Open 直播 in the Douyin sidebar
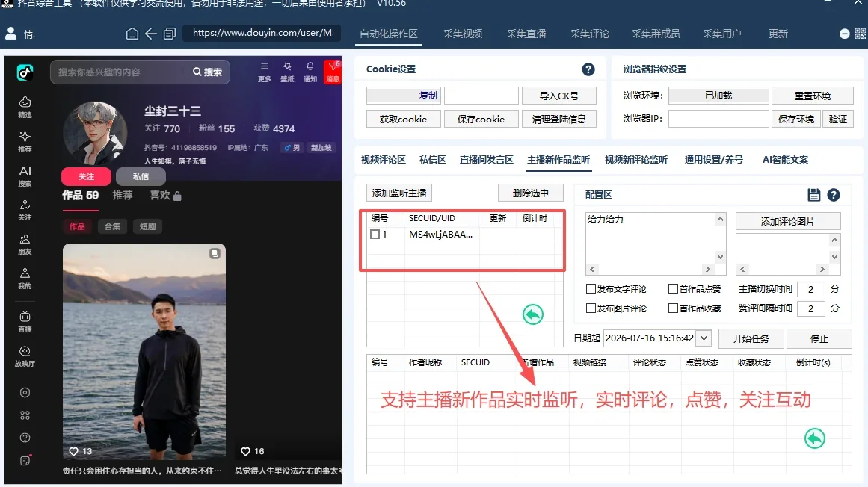This screenshot has height=487, width=868. coord(25,322)
